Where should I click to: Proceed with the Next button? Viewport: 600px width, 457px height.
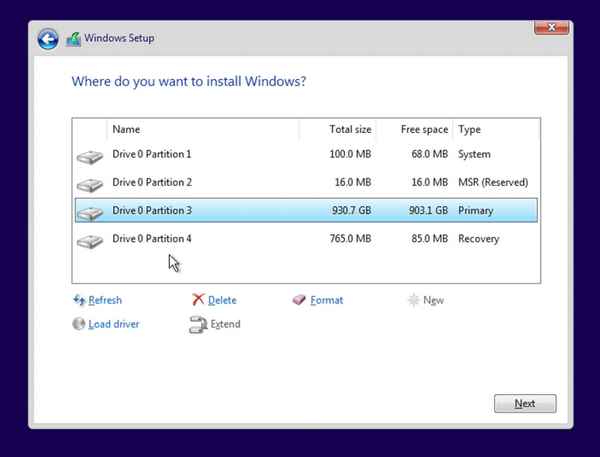pyautogui.click(x=525, y=403)
